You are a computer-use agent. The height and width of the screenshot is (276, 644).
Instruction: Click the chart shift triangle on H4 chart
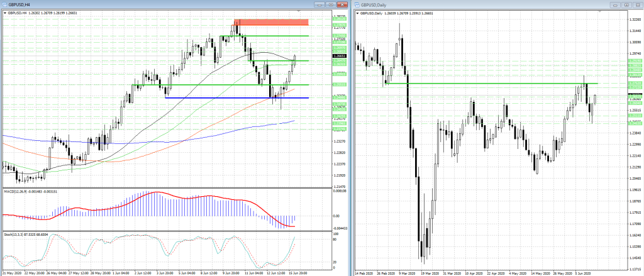tap(299, 11)
